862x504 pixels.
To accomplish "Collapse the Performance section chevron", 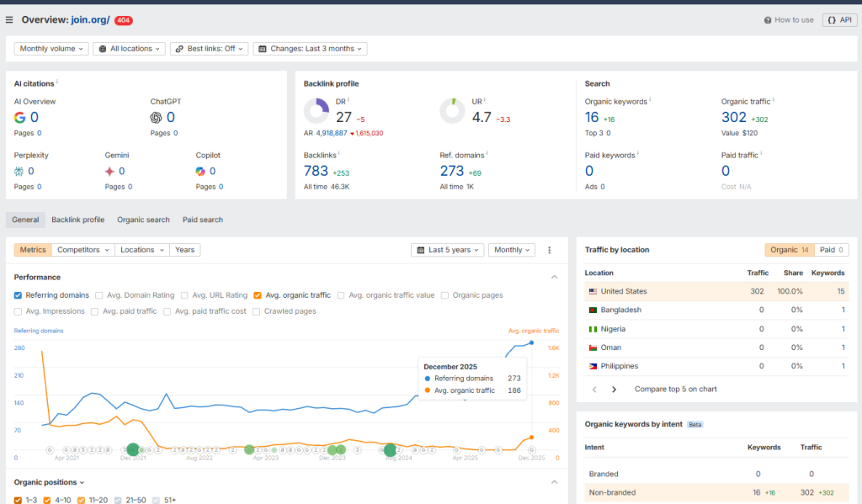I will [x=554, y=277].
